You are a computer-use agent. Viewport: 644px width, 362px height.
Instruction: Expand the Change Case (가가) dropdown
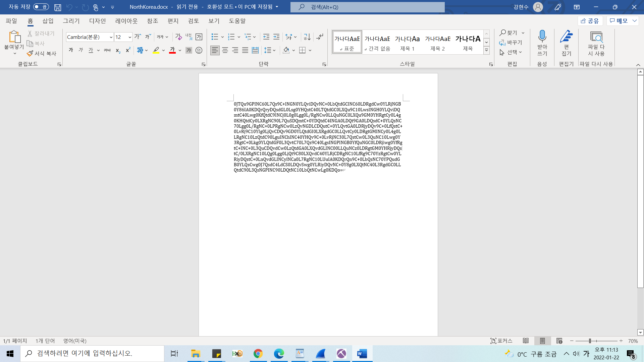tap(167, 37)
